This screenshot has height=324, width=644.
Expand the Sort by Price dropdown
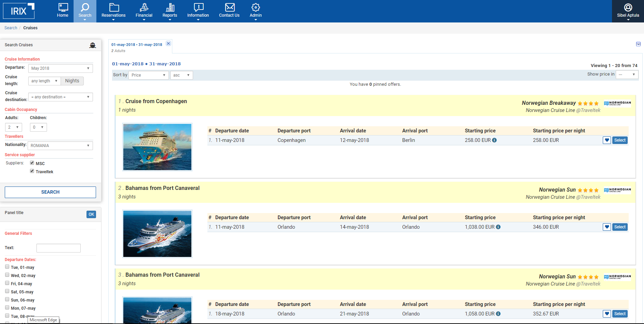click(x=148, y=75)
